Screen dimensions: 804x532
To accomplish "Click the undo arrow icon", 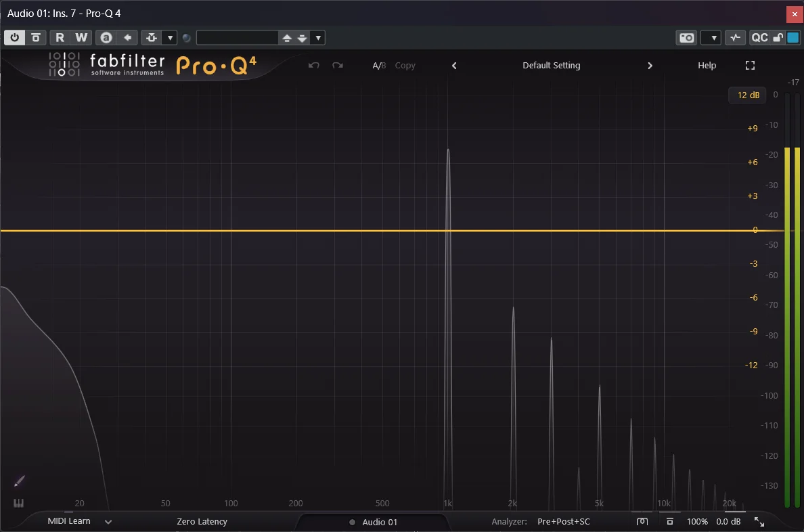I will pos(314,65).
